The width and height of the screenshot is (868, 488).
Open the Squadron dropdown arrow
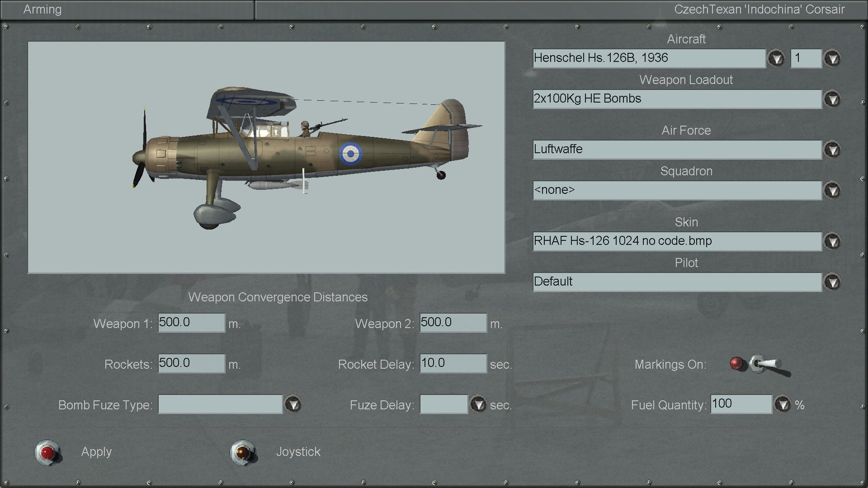tap(832, 190)
